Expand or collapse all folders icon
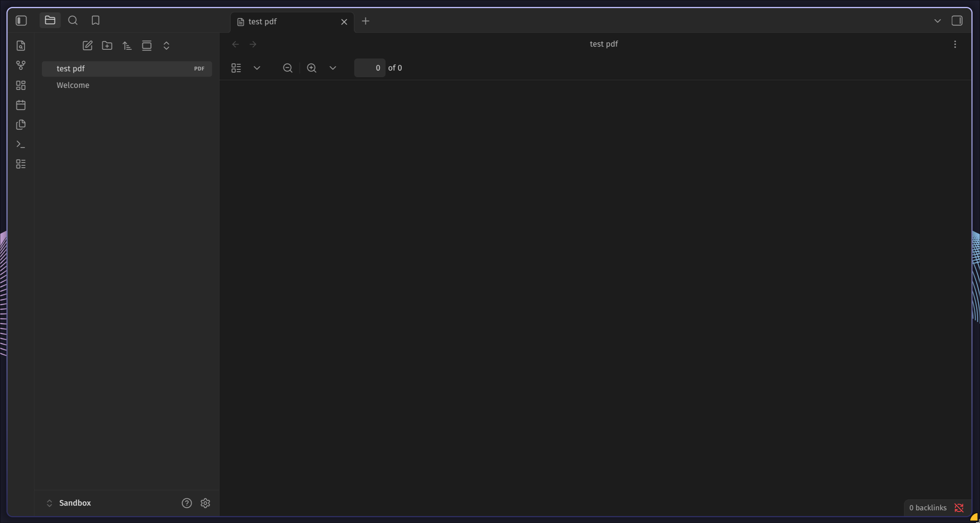This screenshot has height=523, width=980. pos(166,45)
